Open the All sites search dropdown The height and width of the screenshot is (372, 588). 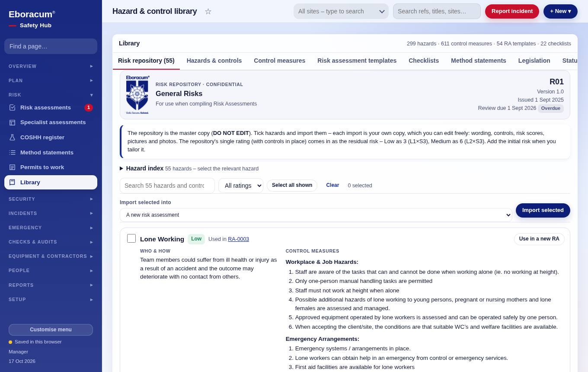click(341, 11)
